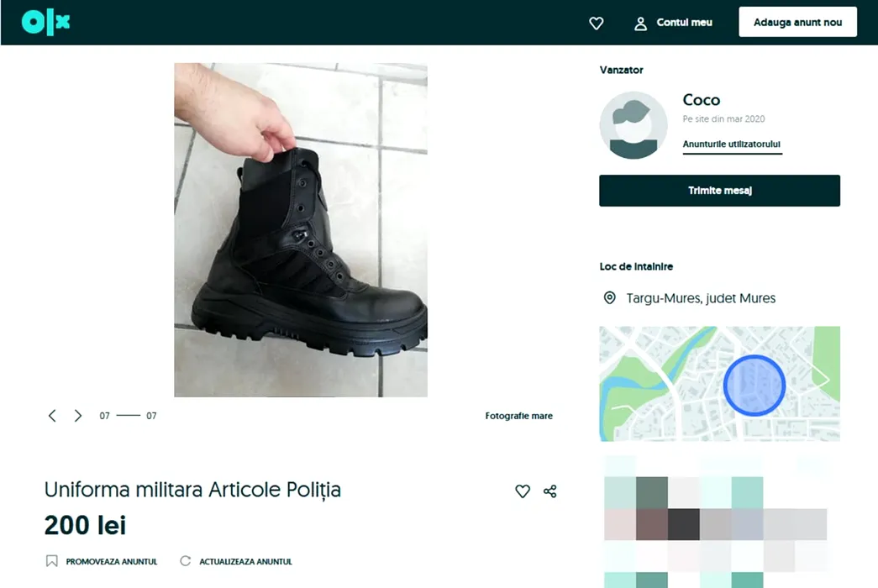Show next photo with right arrow

[x=78, y=416]
